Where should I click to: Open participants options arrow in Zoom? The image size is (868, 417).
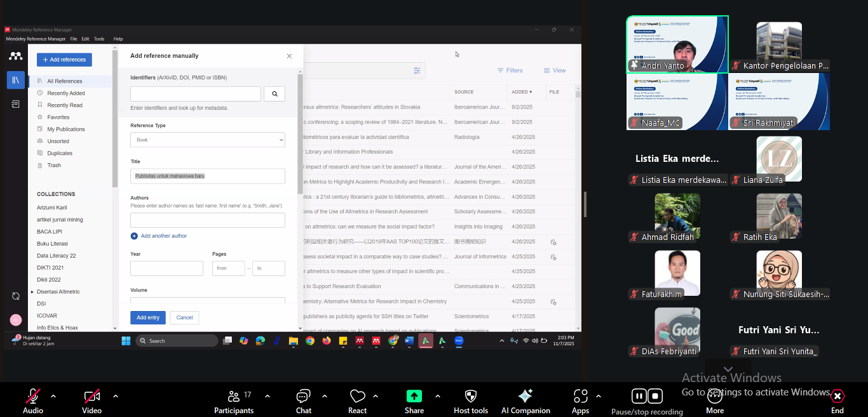pos(267,396)
